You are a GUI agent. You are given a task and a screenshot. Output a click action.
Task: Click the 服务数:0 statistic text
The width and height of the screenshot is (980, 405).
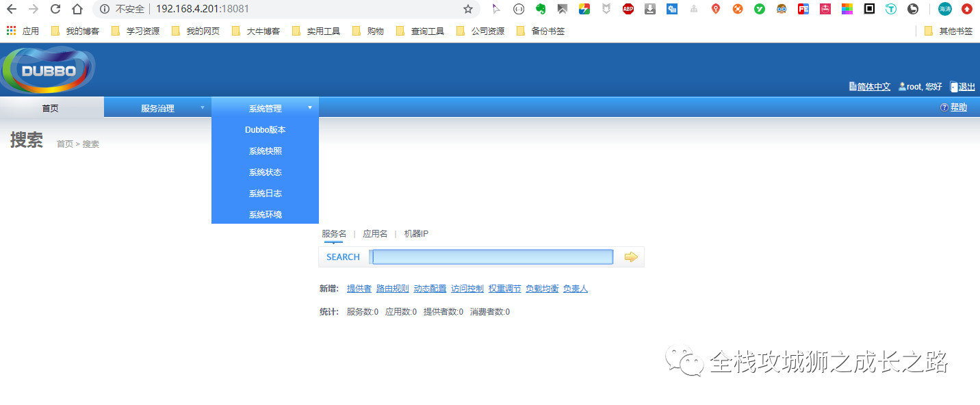click(363, 312)
